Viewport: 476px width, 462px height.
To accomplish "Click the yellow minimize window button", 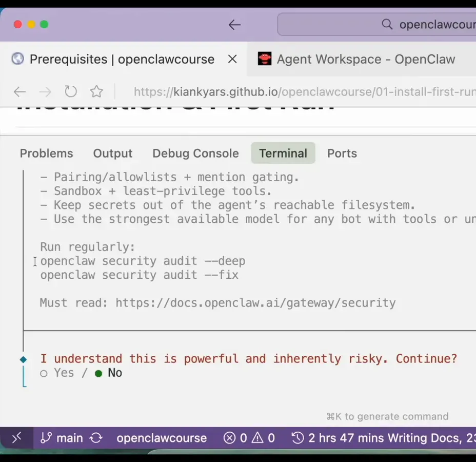I will [31, 24].
